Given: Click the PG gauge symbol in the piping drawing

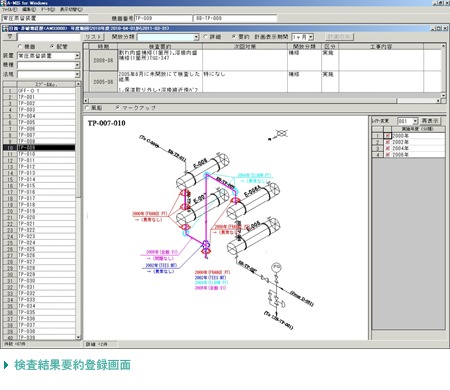Looking at the screenshot, I should tap(276, 267).
